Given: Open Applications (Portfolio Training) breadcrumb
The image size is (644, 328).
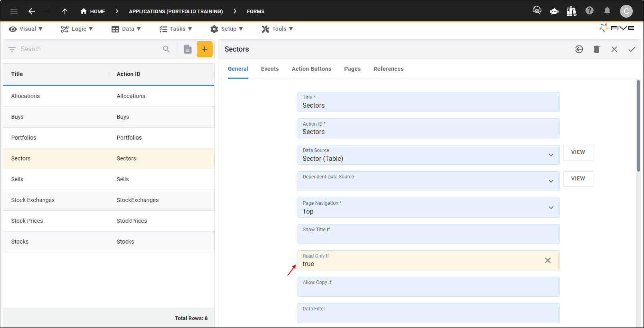Looking at the screenshot, I should (x=176, y=11).
